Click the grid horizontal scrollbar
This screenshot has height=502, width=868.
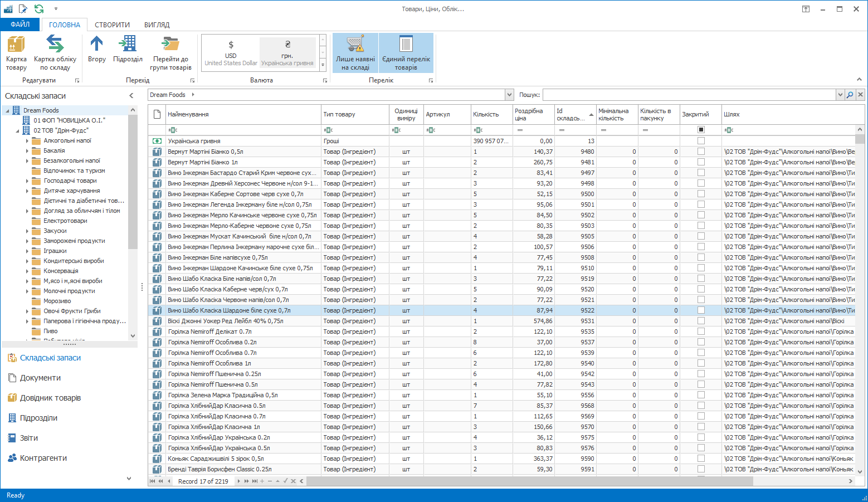click(x=529, y=481)
